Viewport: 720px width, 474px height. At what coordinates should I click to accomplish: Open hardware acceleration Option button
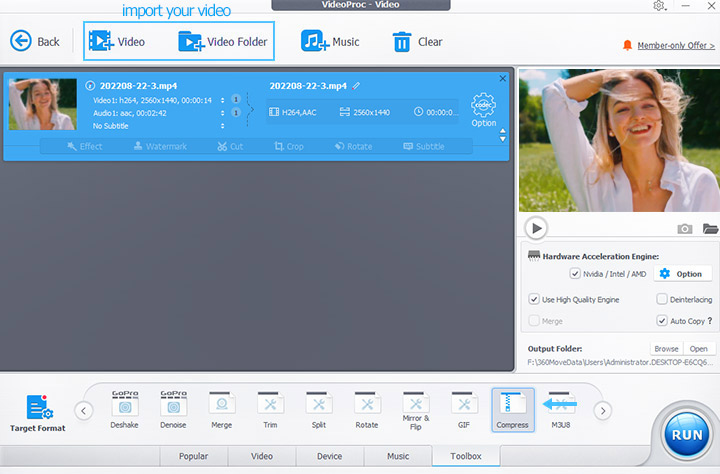coord(681,274)
